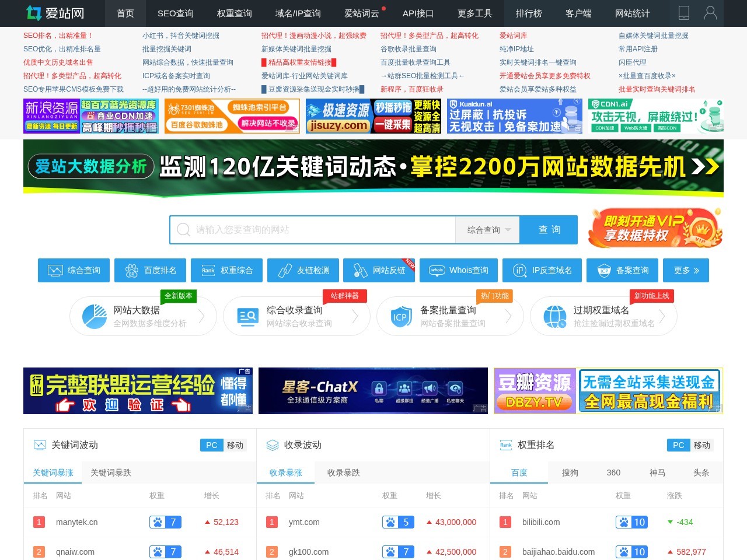Click the magnifier icon in search box

click(183, 230)
